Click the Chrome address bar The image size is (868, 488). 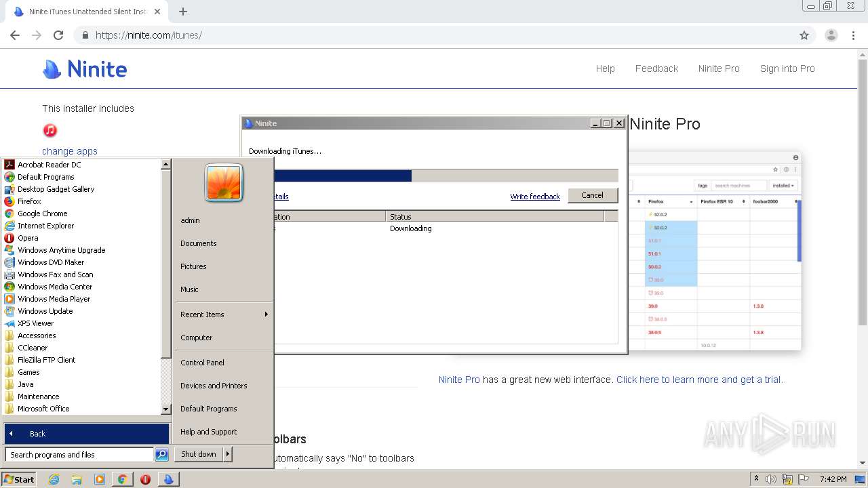434,35
